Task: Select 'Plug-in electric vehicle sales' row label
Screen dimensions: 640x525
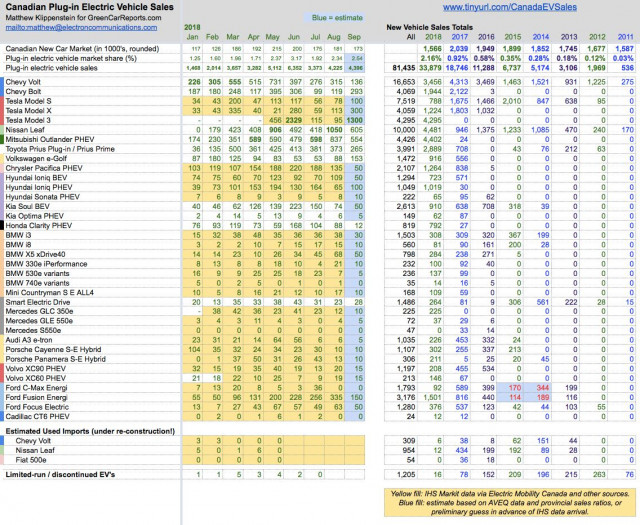Action: (x=51, y=68)
